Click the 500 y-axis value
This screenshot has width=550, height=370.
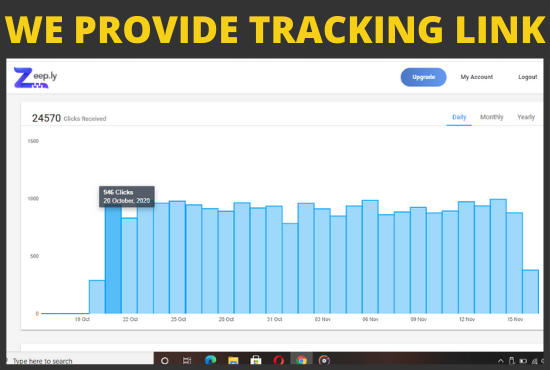coord(34,256)
